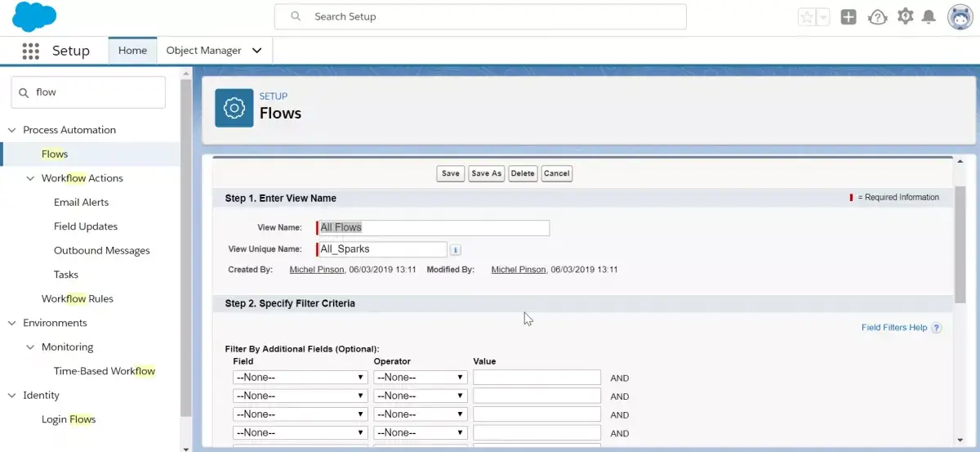Click the info icon beside View Unique Name
The width and height of the screenshot is (980, 452).
(456, 249)
